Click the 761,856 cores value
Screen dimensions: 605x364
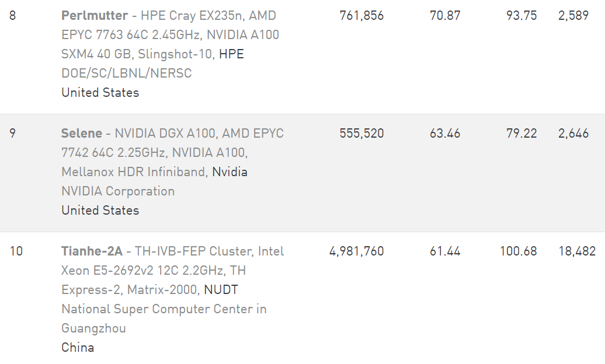coord(361,16)
